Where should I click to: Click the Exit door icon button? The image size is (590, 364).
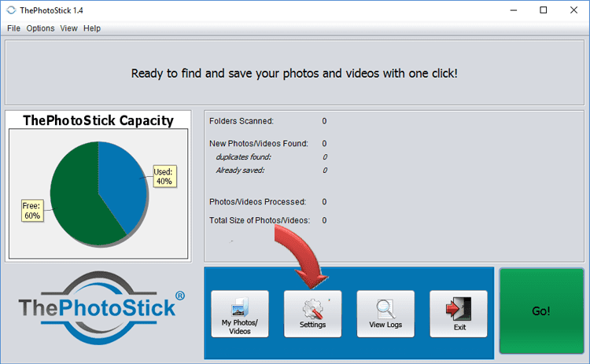tap(459, 314)
